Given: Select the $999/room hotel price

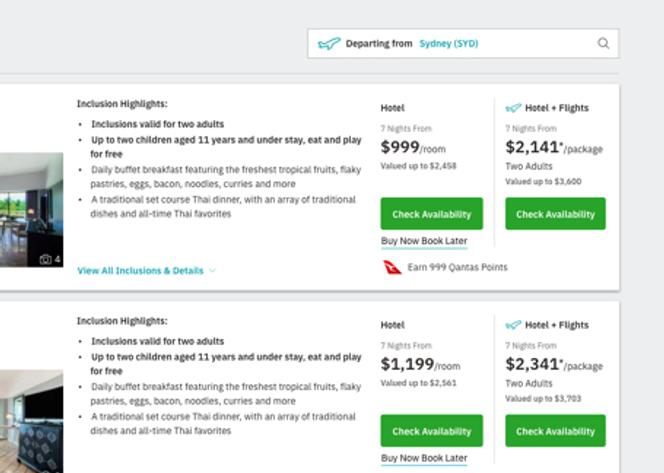Looking at the screenshot, I should (412, 148).
